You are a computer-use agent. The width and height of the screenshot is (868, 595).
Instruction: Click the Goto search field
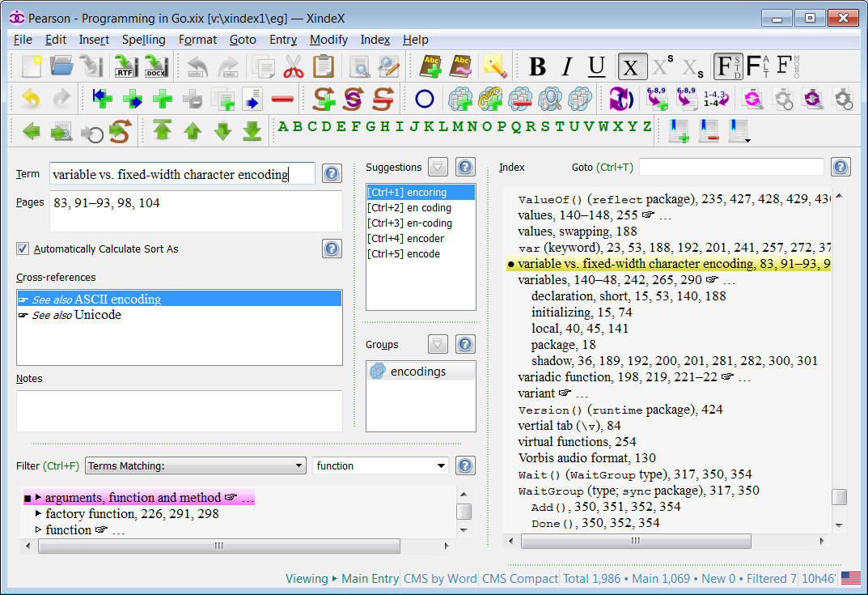(x=731, y=167)
